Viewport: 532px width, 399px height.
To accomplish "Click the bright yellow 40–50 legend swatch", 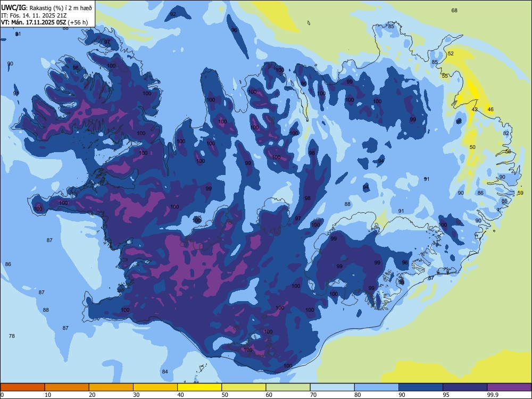I will [x=199, y=387].
